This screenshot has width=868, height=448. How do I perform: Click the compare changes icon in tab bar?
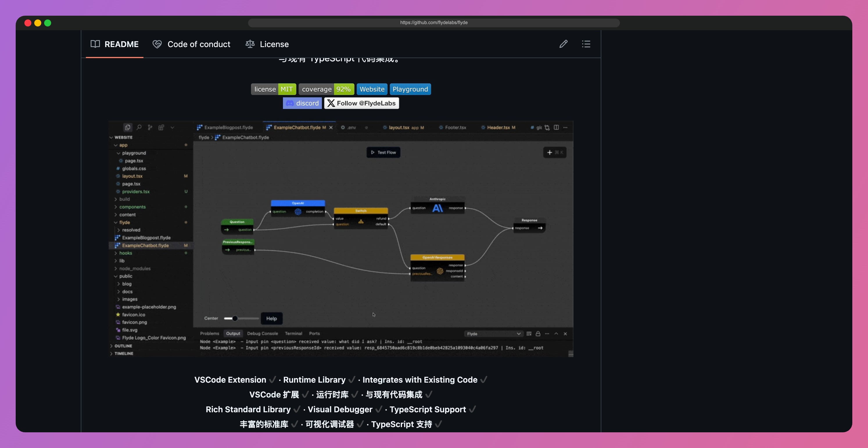(547, 128)
